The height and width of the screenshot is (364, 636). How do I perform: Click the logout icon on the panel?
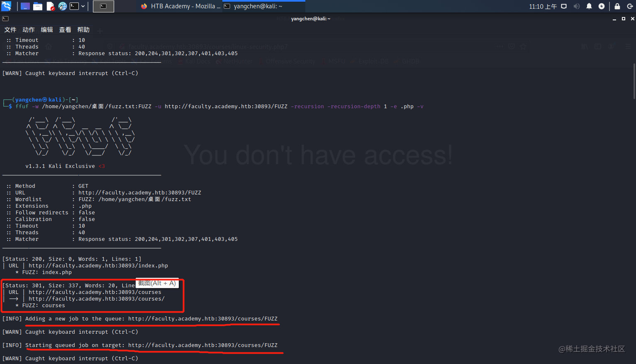(x=630, y=6)
